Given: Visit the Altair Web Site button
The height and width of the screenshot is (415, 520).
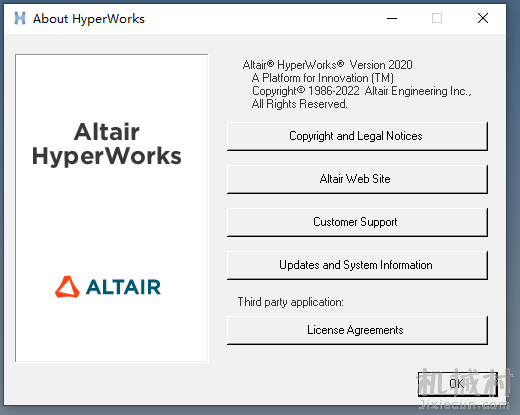Looking at the screenshot, I should [x=357, y=179].
